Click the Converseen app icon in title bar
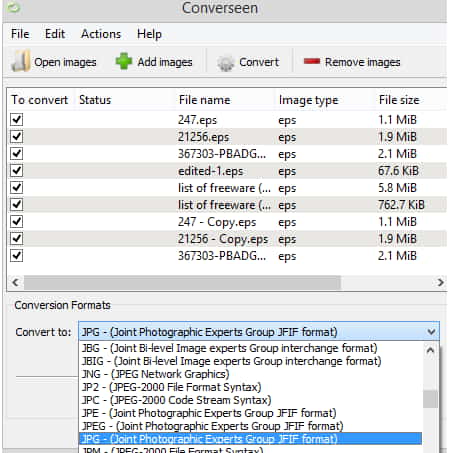The width and height of the screenshot is (450, 453). [14, 7]
